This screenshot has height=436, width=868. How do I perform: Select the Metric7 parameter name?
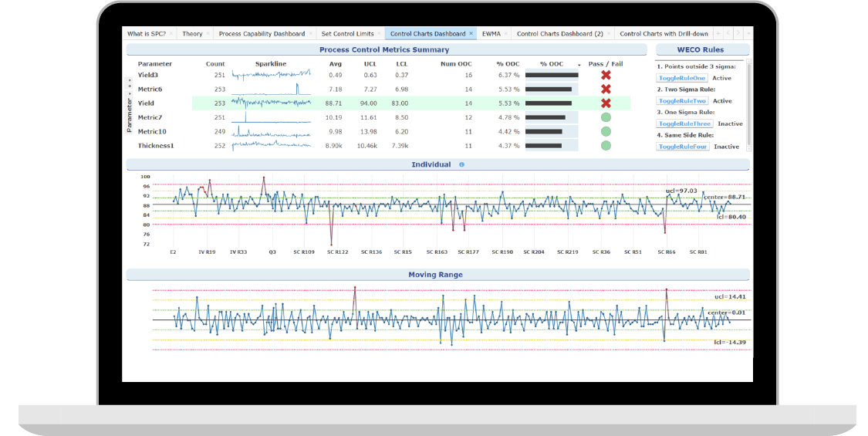(x=150, y=117)
